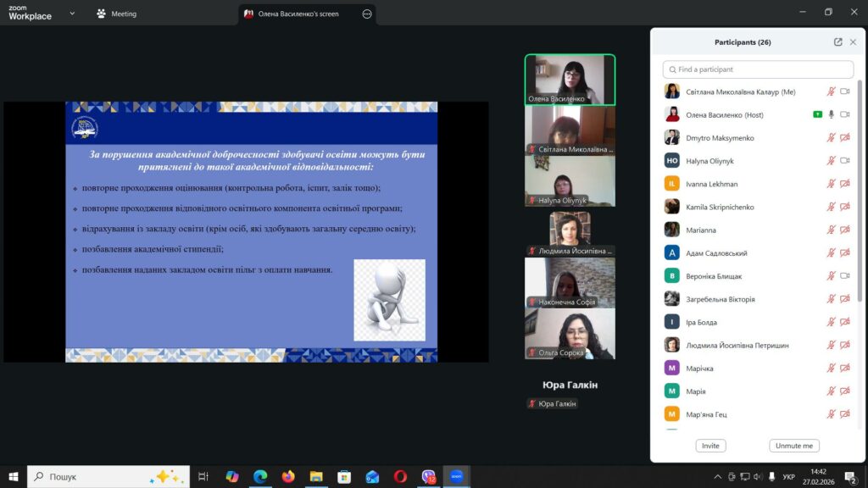Toggle my microphone icon beside Світлана Миколаївна Калаур
868x488 pixels.
click(x=832, y=91)
